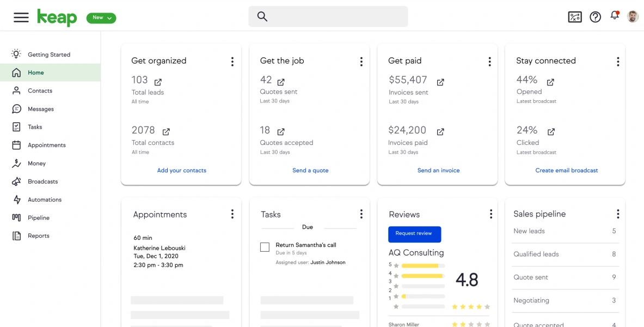Open Get organized card options menu

(x=232, y=62)
